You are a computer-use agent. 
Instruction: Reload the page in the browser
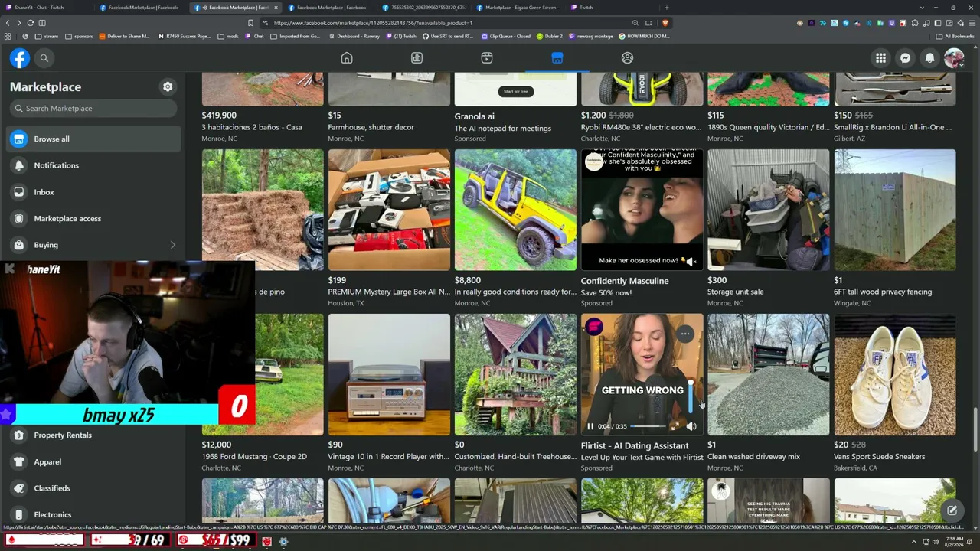pos(30,23)
